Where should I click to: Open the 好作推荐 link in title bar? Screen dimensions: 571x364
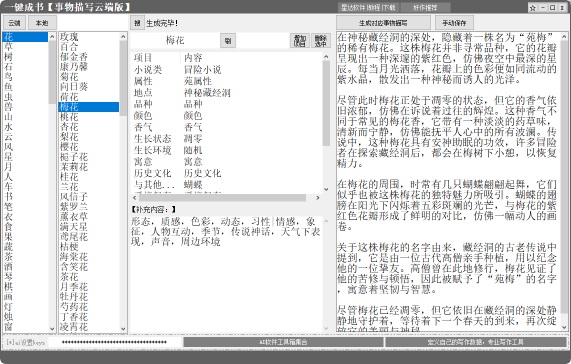pos(425,7)
